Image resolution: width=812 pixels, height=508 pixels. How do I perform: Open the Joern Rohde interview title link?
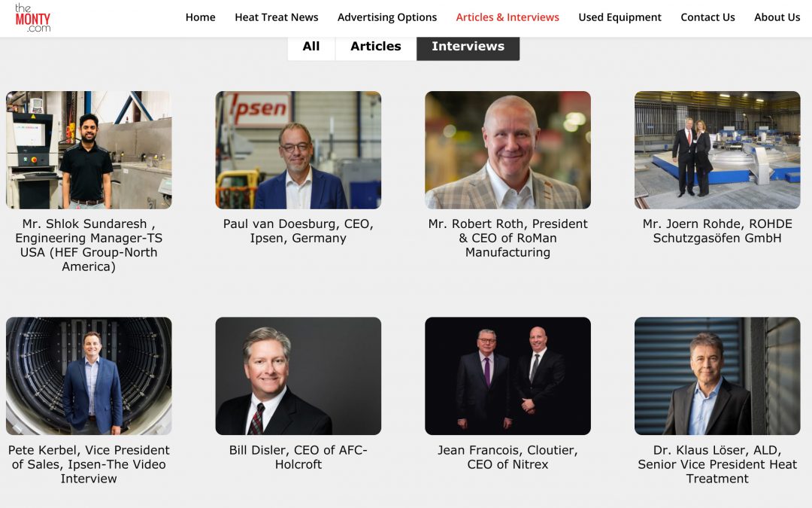coord(717,231)
